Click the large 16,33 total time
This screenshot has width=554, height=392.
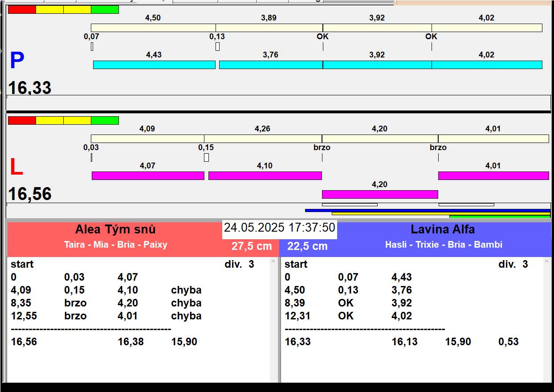[30, 87]
